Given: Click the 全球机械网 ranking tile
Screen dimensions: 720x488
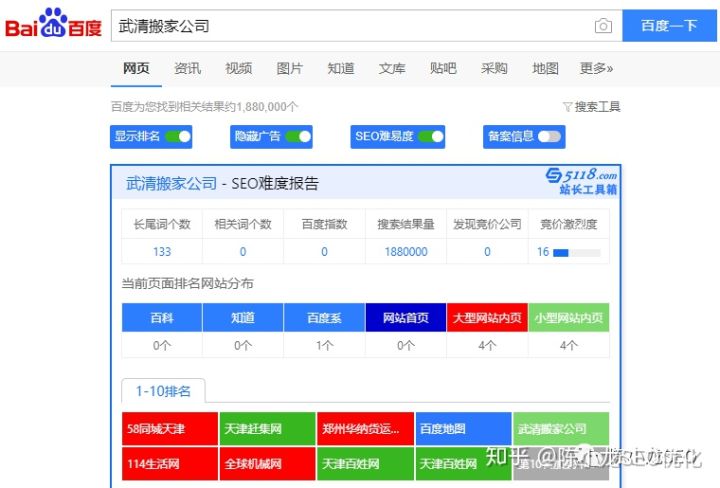Looking at the screenshot, I should point(267,464).
